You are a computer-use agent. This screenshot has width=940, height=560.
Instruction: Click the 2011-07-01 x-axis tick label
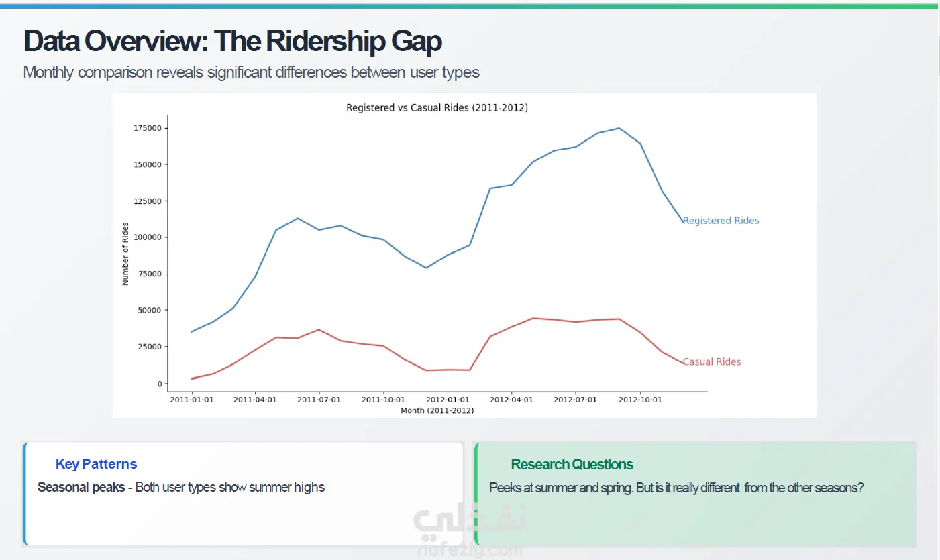click(319, 400)
